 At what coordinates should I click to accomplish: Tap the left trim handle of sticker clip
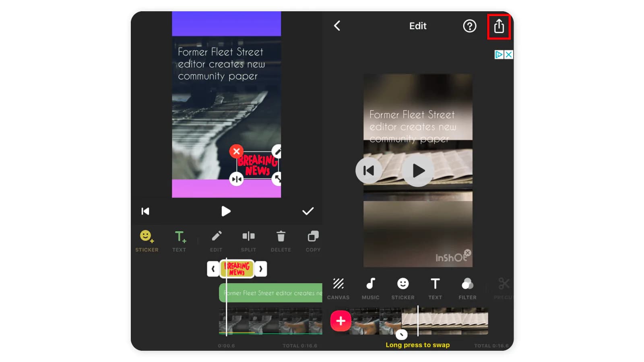pyautogui.click(x=213, y=269)
